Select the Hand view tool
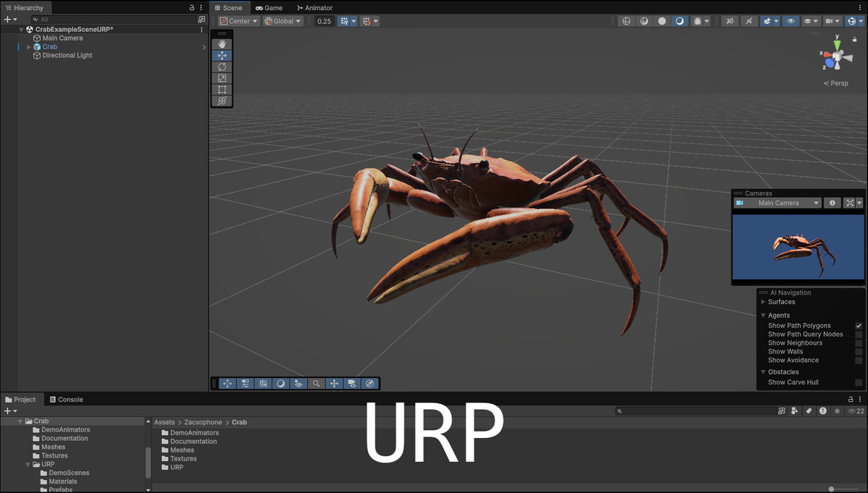 coord(222,44)
